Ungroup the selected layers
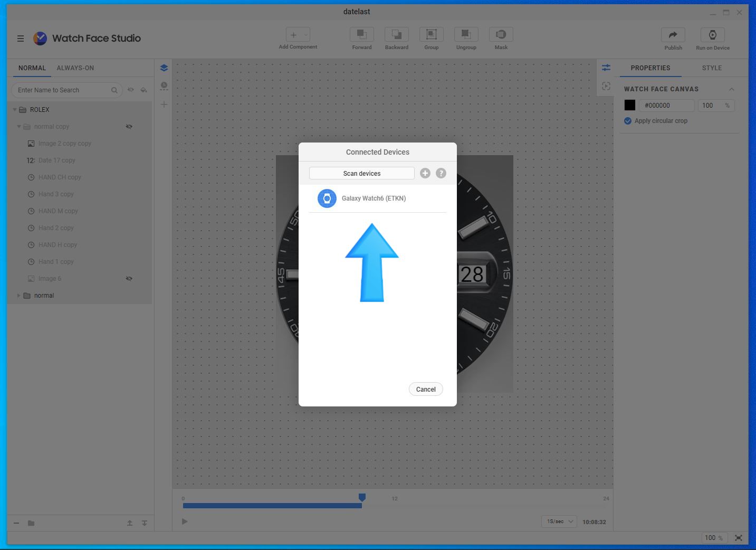Viewport: 756px width, 550px height. [x=466, y=34]
